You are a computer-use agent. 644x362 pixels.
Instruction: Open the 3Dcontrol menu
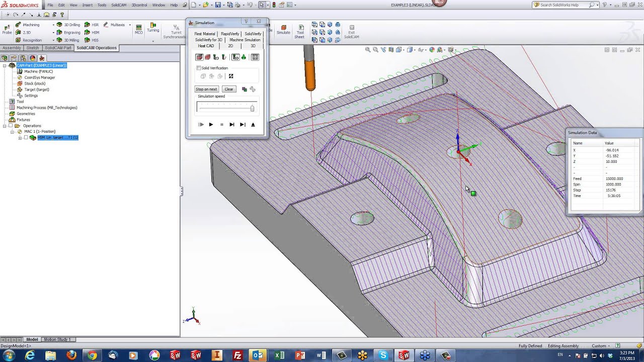pyautogui.click(x=139, y=5)
